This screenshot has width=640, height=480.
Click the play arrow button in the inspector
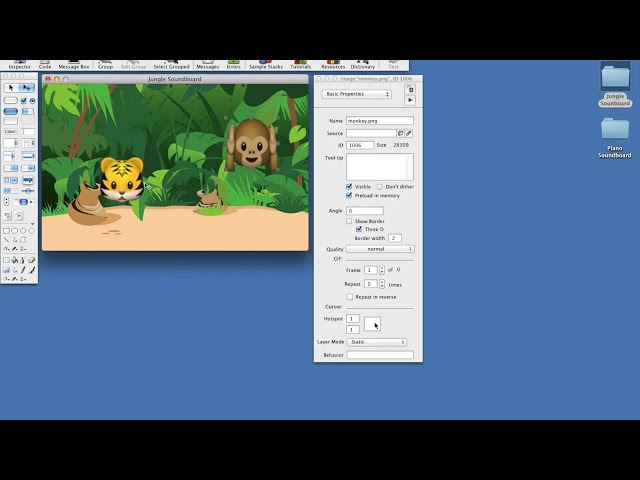[410, 100]
